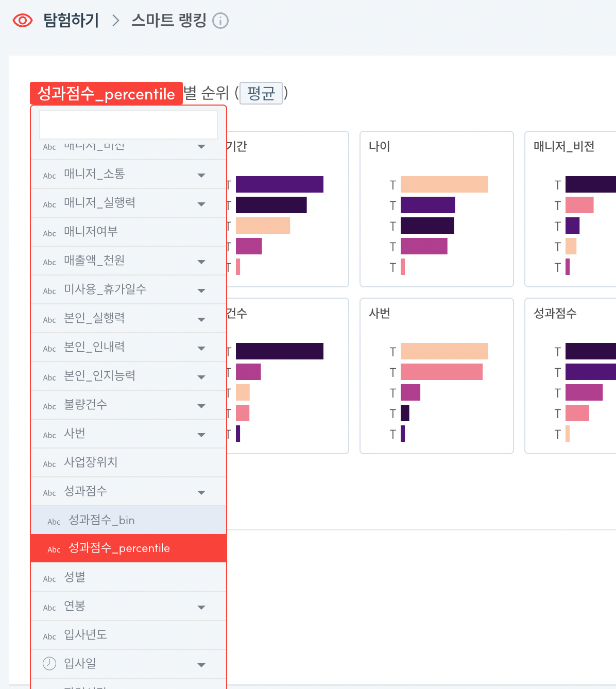The height and width of the screenshot is (689, 616).
Task: Click the top peach bar in 나이 chart
Action: click(x=444, y=184)
